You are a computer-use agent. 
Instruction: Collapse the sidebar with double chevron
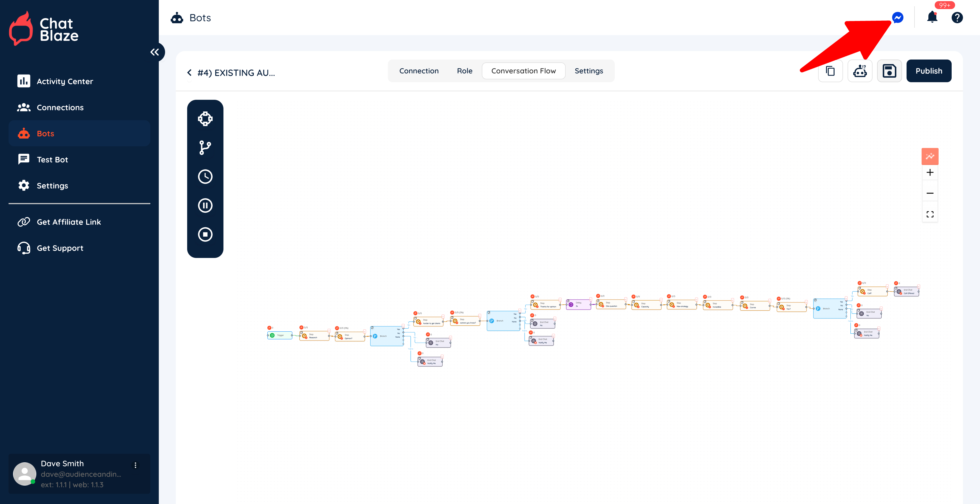(155, 52)
